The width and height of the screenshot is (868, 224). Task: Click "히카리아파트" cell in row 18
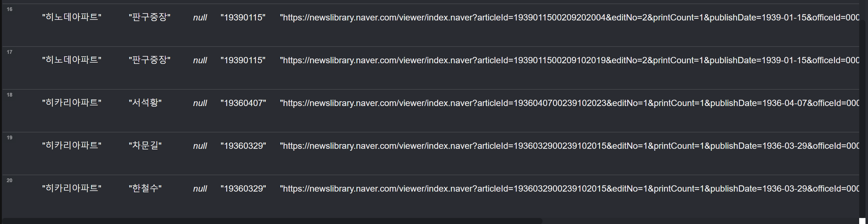tap(72, 103)
